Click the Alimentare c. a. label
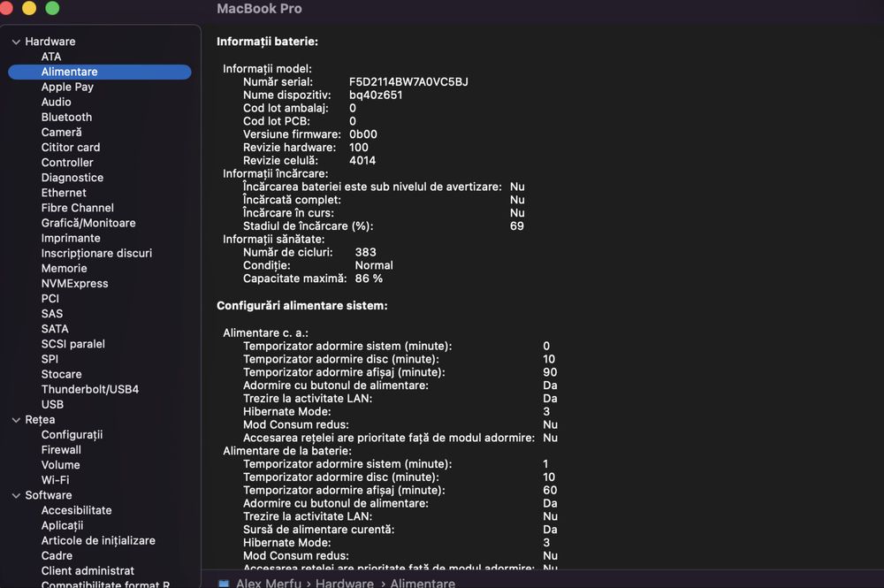Screen dimensions: 884x588 (265, 333)
